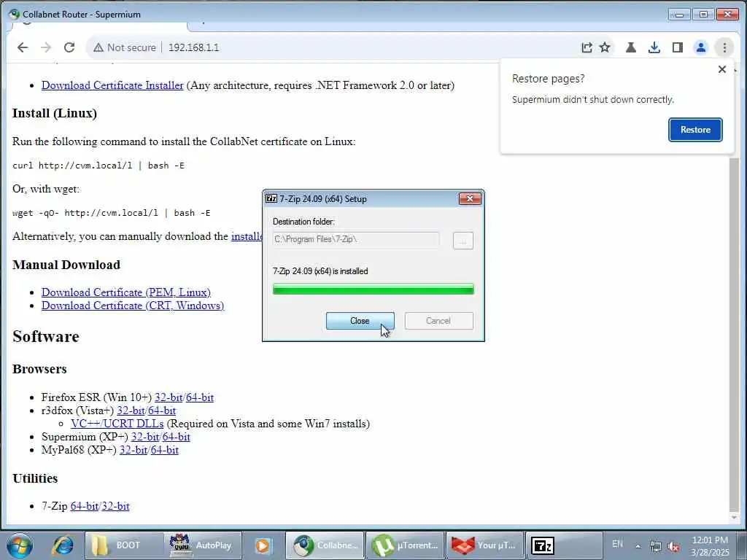Click the muted volume tray icon
The image size is (747, 560).
[673, 547]
